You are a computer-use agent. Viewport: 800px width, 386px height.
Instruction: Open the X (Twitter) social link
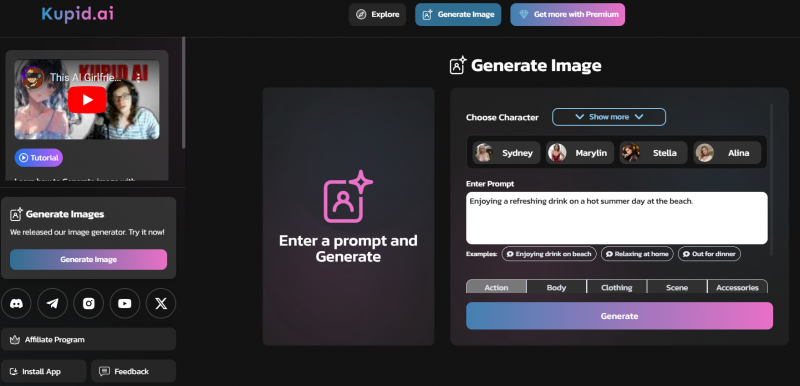(161, 303)
